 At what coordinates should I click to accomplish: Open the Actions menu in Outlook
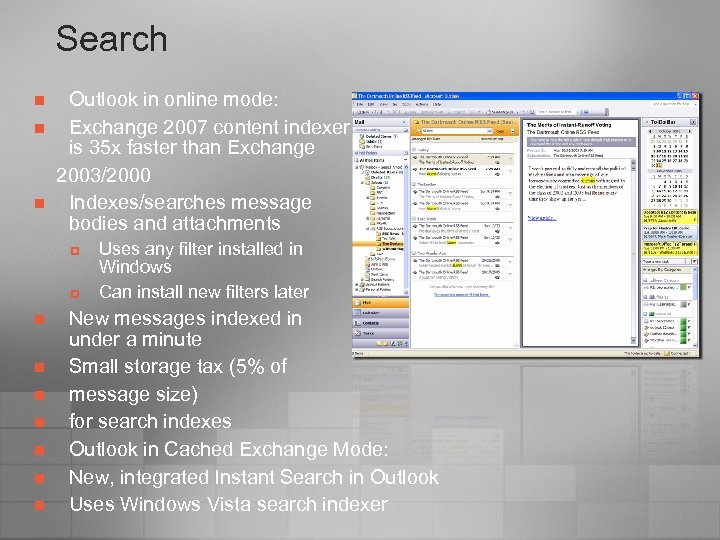422,104
